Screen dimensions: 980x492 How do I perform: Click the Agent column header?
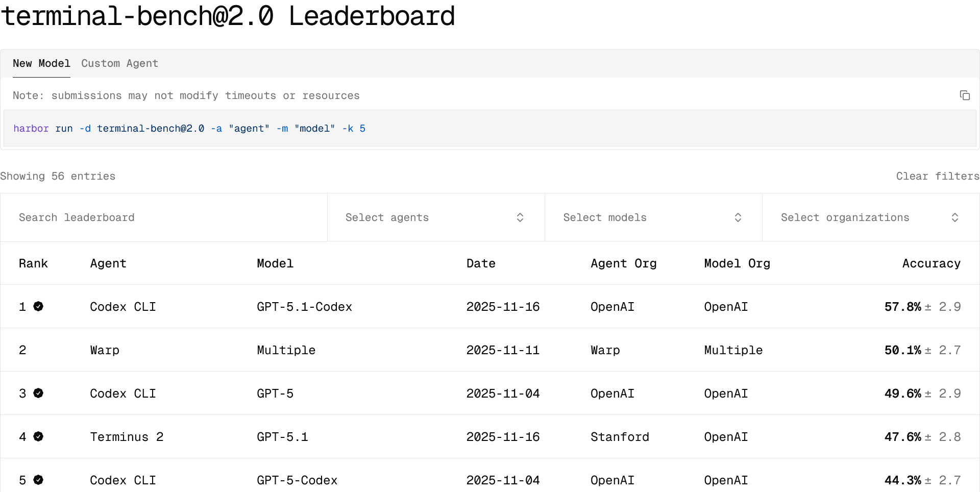coord(108,263)
